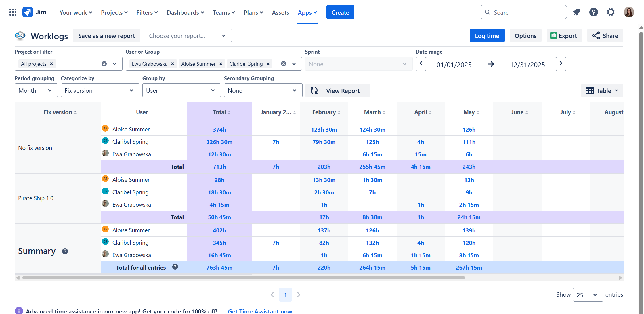The width and height of the screenshot is (644, 314).
Task: Click Save as a new report
Action: coord(107,36)
